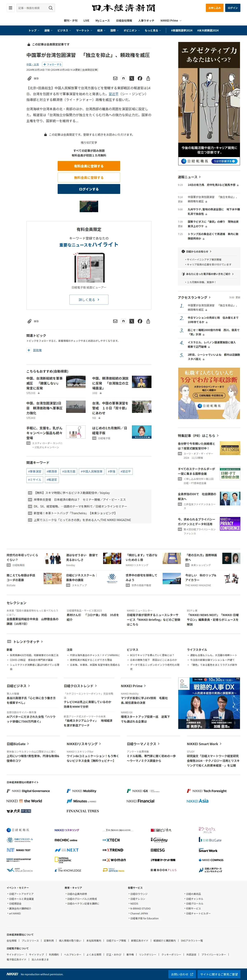This screenshot has height=980, width=247.
Task: Click paperclip 保存 icon above 関連トピック
Action: pos(29,321)
